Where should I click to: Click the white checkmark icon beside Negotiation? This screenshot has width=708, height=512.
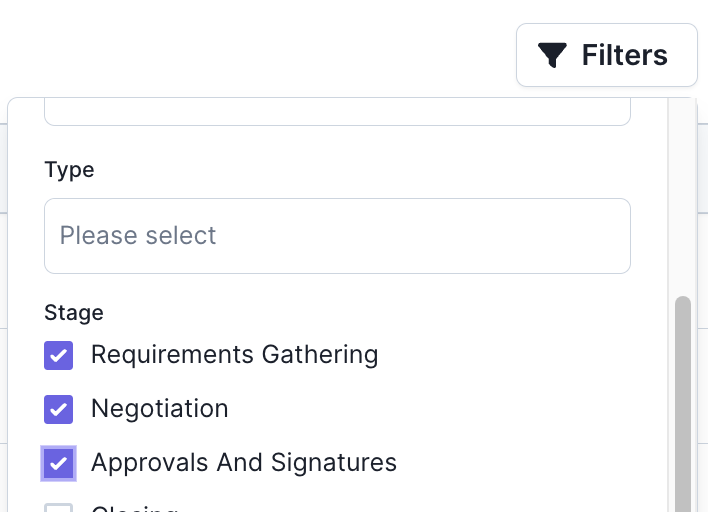click(58, 410)
